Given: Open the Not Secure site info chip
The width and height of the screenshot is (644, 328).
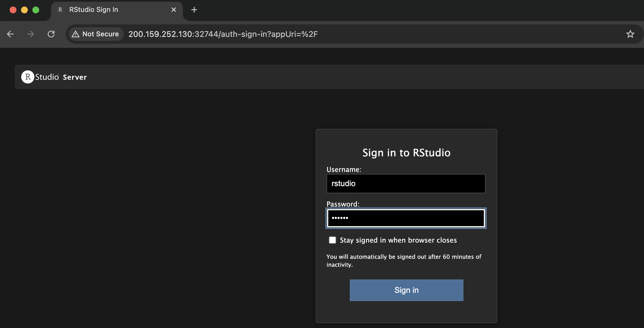Looking at the screenshot, I should pos(96,34).
